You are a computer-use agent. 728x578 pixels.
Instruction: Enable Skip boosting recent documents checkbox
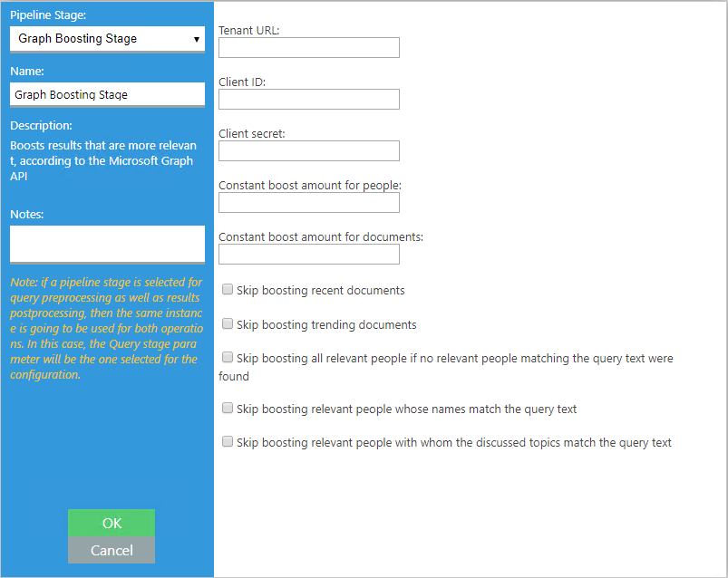(228, 290)
